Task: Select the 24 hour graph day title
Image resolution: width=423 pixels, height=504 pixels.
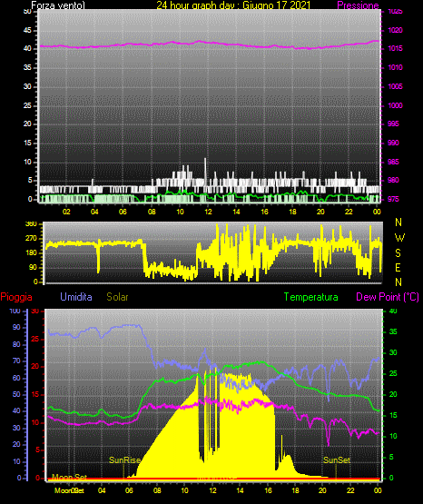Action: click(233, 5)
